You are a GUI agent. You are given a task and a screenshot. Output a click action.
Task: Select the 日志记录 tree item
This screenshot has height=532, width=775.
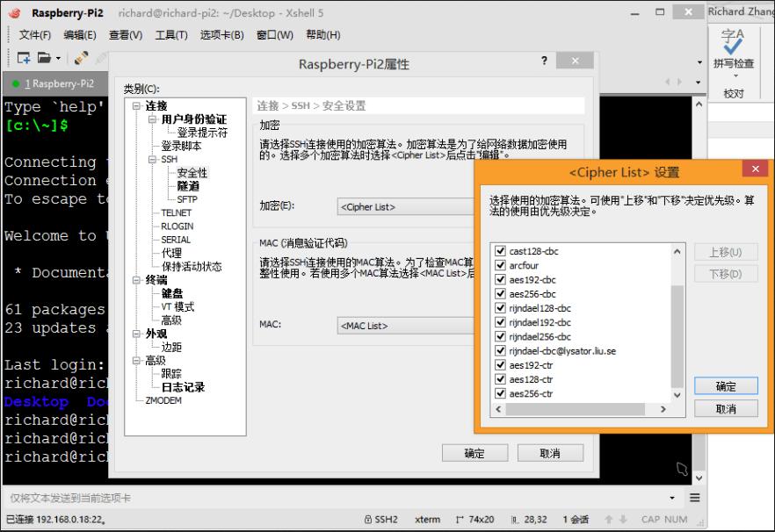(183, 387)
